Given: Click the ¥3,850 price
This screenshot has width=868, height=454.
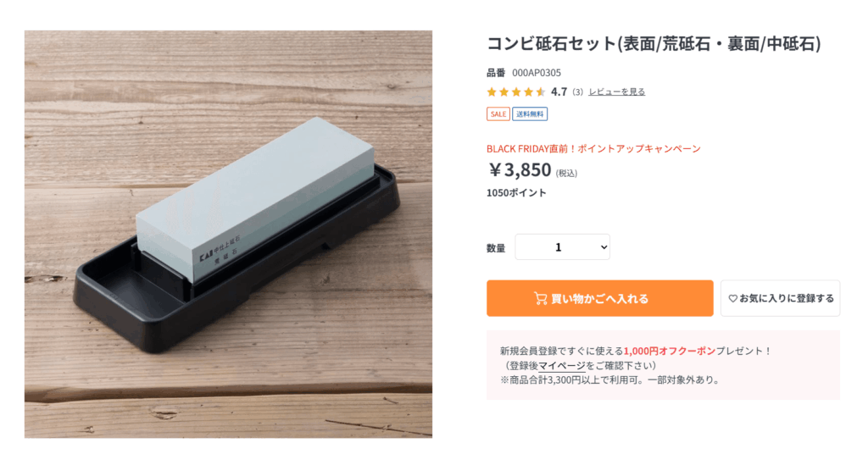Looking at the screenshot, I should [x=520, y=169].
